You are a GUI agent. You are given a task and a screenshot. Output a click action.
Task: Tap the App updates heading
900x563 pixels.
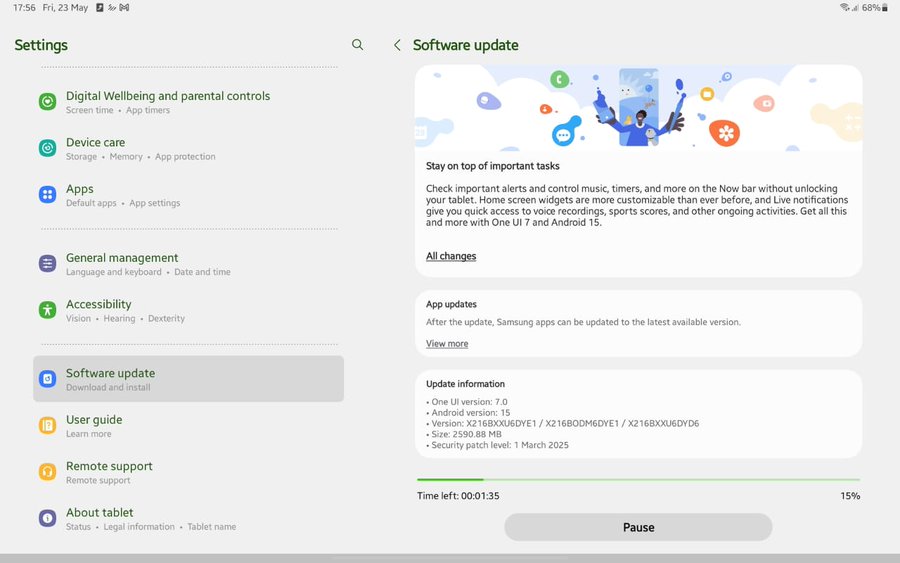tap(451, 304)
